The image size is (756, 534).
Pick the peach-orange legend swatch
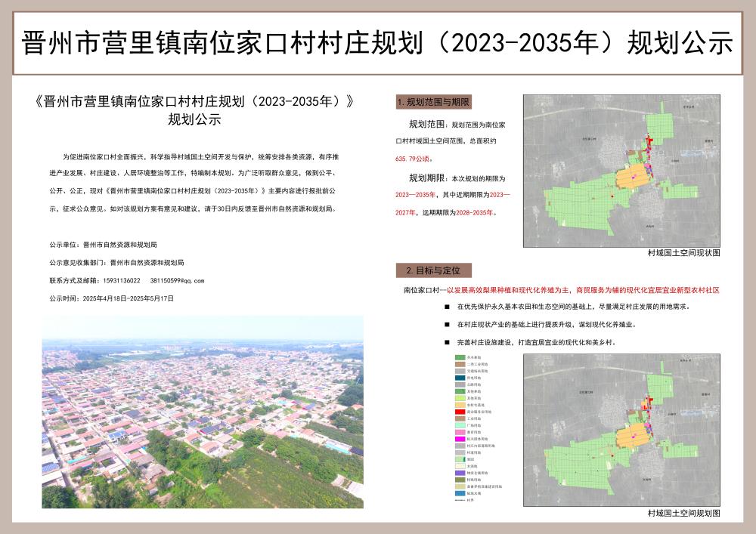pos(460,405)
